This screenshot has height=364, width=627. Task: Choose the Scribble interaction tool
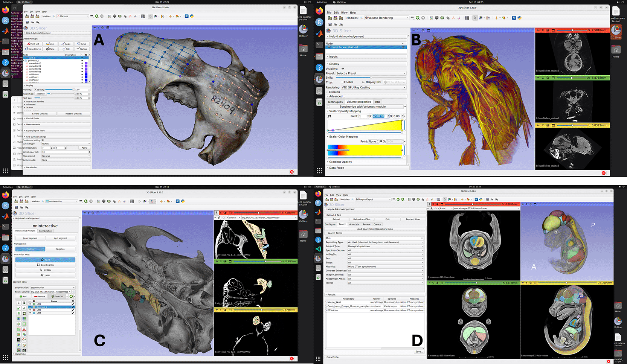pos(45,270)
